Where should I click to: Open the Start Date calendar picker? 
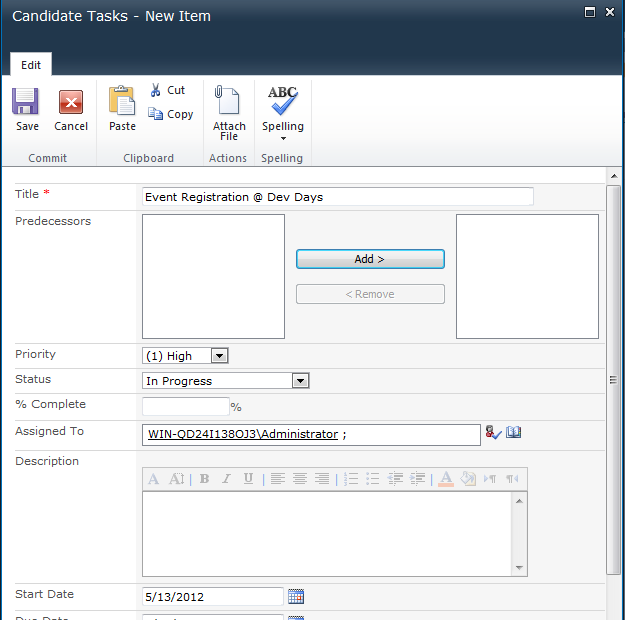(x=296, y=596)
